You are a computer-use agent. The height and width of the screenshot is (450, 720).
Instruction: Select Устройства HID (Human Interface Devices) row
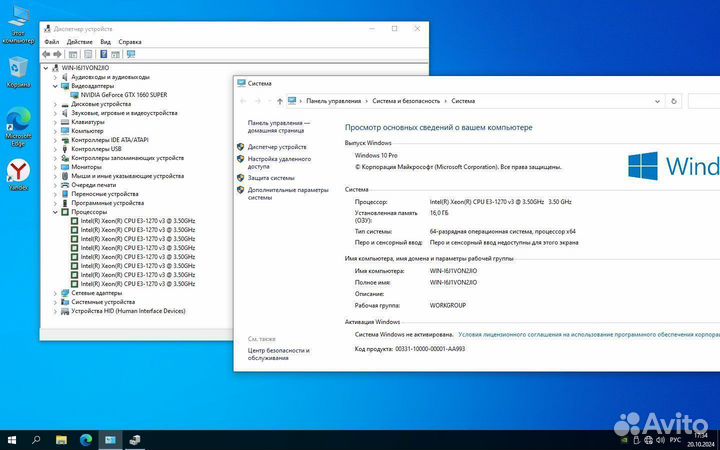pos(128,311)
